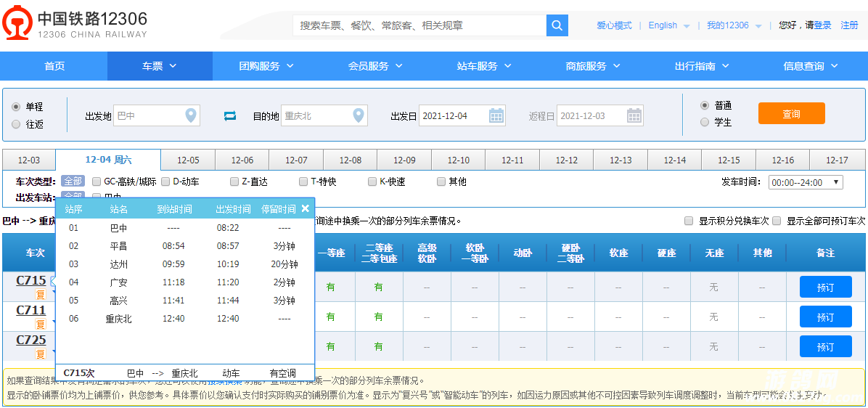
Task: Switch to the 12-05 date tab
Action: click(x=188, y=160)
